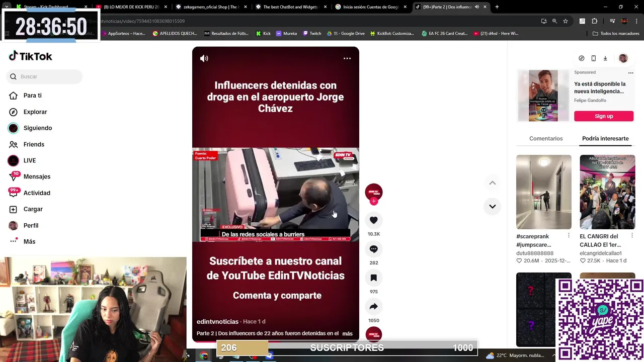Mute the TikTok browser tab audio
This screenshot has height=362, width=644.
click(x=476, y=7)
